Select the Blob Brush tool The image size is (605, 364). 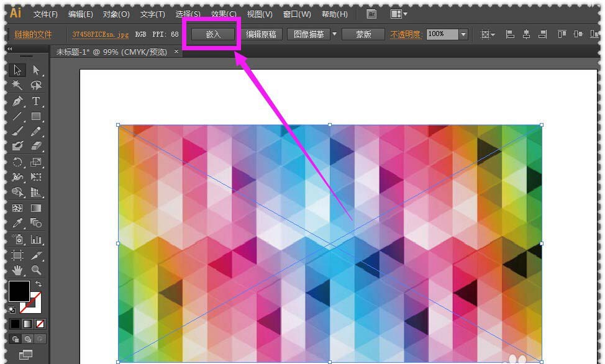click(17, 147)
